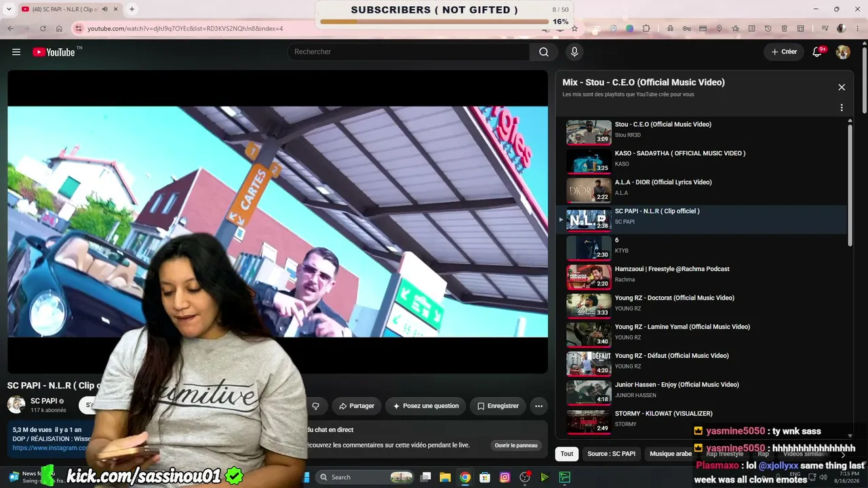Select SC PAPI - N.L.R playlist entry
This screenshot has width=868, height=488.
[x=702, y=219]
